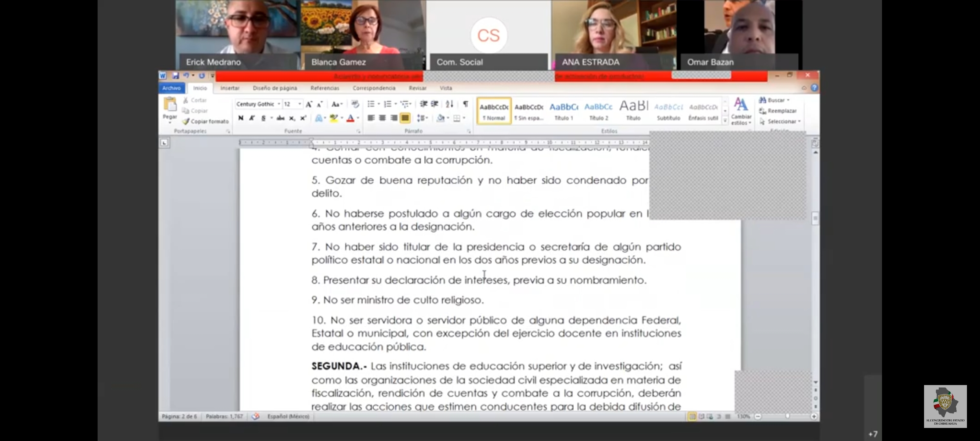Click the grow font size icon

[x=309, y=104]
